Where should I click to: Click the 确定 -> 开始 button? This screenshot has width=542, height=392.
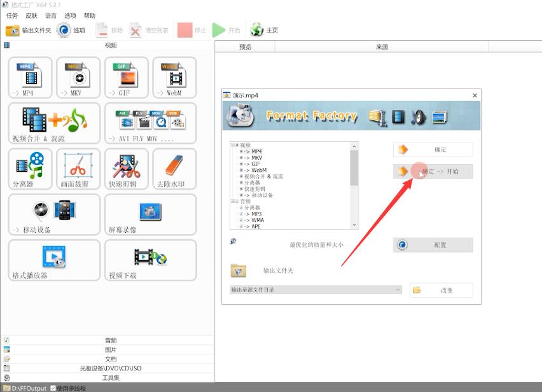click(x=433, y=171)
